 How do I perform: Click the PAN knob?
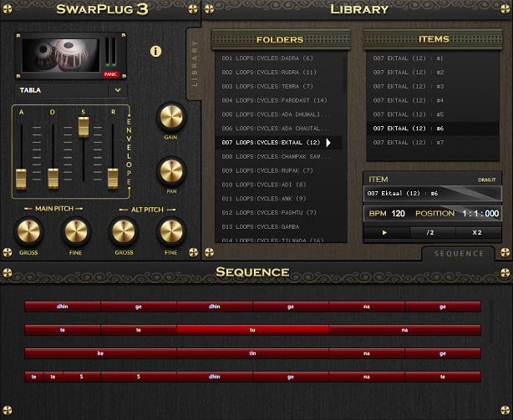(x=171, y=171)
